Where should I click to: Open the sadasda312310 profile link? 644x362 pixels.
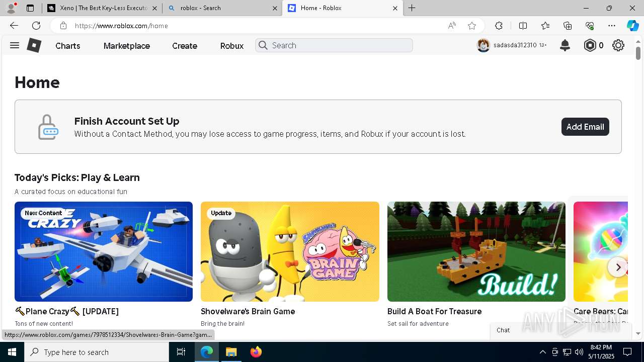(515, 45)
